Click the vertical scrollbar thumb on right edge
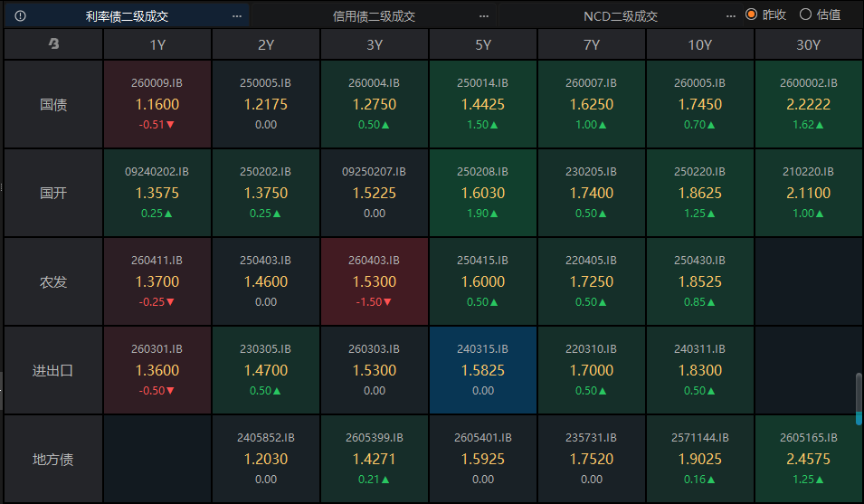This screenshot has width=864, height=504. (x=859, y=399)
